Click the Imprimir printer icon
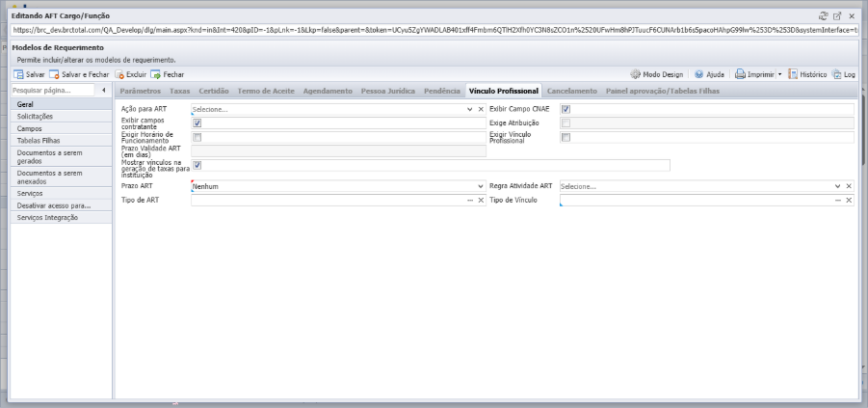Image resolution: width=868 pixels, height=408 pixels. pyautogui.click(x=740, y=74)
